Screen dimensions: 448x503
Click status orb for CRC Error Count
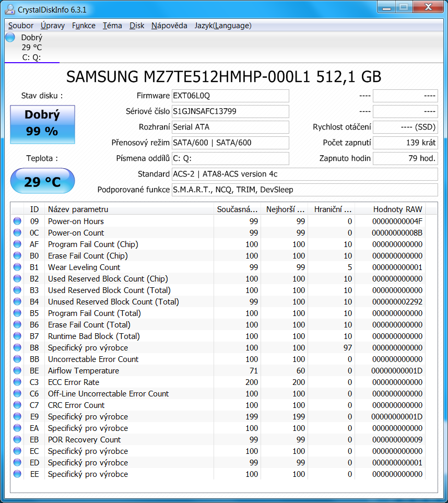coord(18,405)
